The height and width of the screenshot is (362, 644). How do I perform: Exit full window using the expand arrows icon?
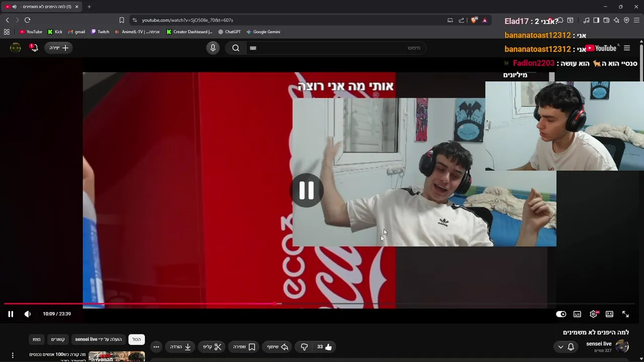[625, 314]
